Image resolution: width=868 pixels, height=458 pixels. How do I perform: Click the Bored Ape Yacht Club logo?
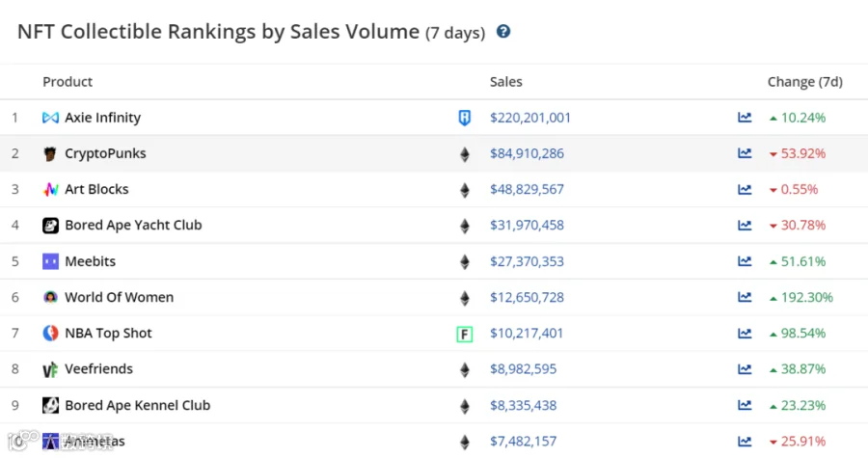(51, 226)
